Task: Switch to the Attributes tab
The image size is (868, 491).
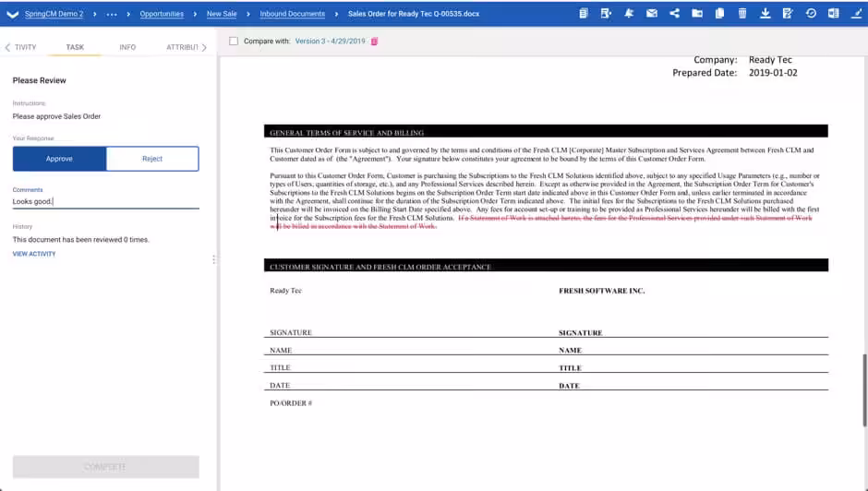Action: (182, 47)
